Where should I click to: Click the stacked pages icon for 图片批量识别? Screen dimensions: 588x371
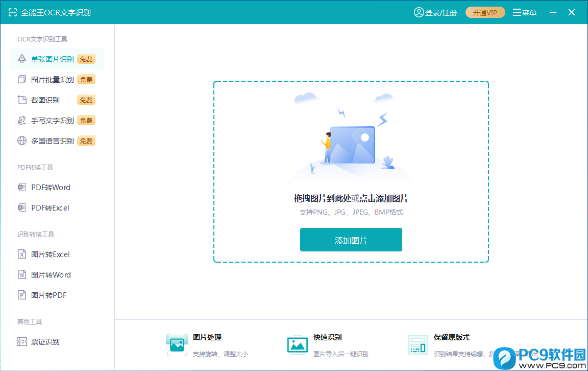pos(22,80)
